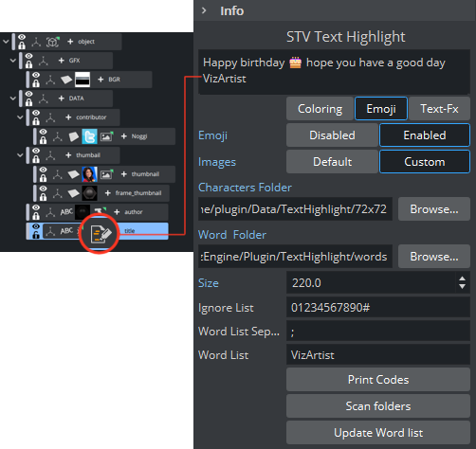Screen dimensions: 476x449
Task: Click the transformation icon on title row
Action: tap(50, 231)
